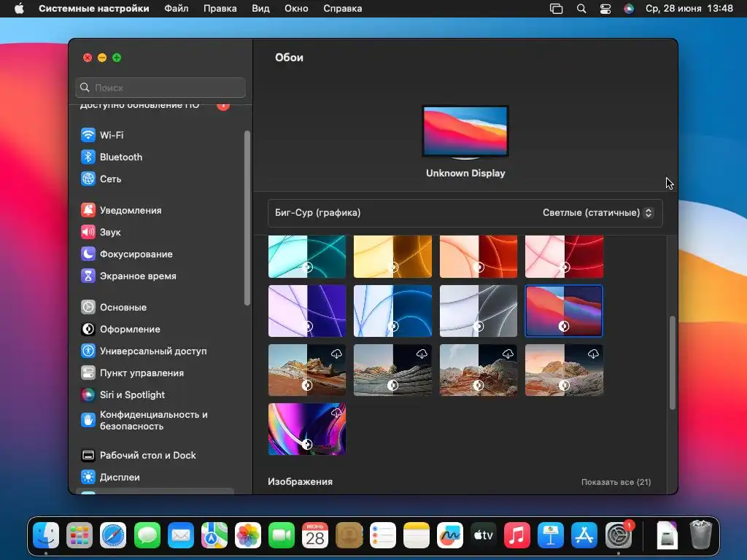The width and height of the screenshot is (747, 560).
Task: Open Вид menu in menu bar
Action: 260,9
